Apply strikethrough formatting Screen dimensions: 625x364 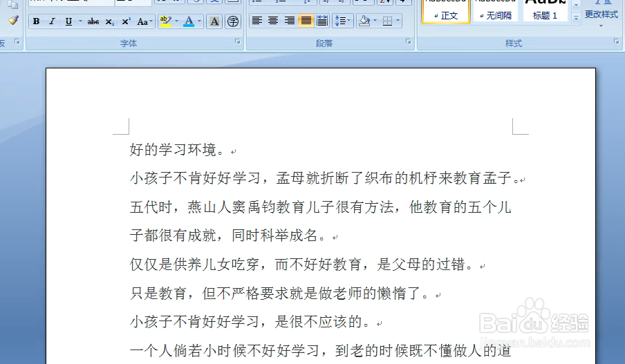point(93,21)
